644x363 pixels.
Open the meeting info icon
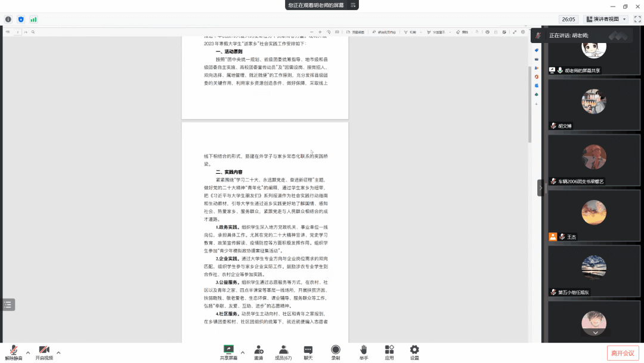click(x=8, y=19)
